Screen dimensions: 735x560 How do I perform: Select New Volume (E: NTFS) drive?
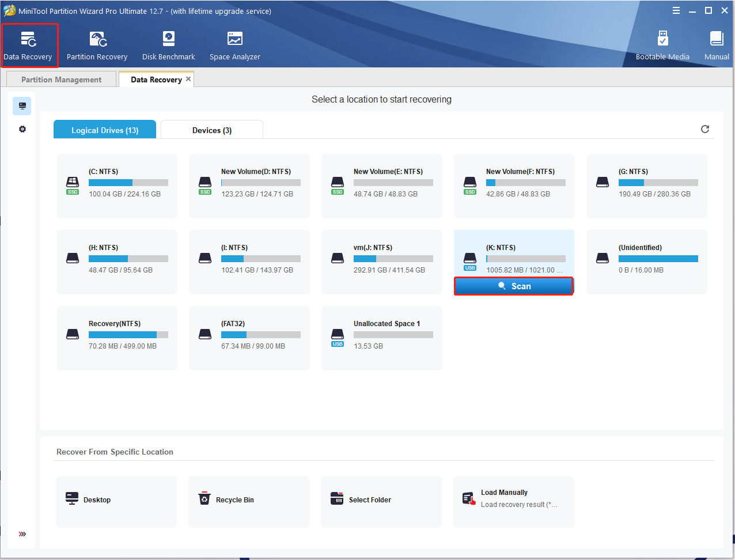coord(382,186)
